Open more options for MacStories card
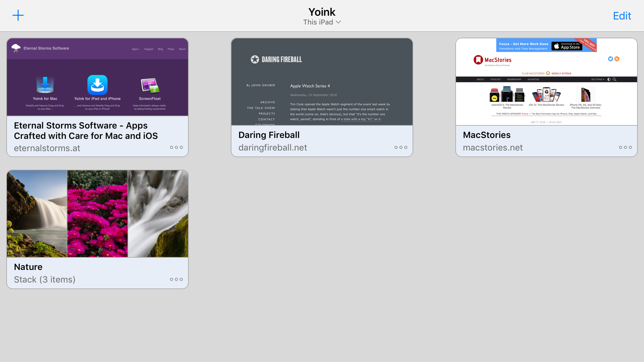This screenshot has height=362, width=644. 625,147
